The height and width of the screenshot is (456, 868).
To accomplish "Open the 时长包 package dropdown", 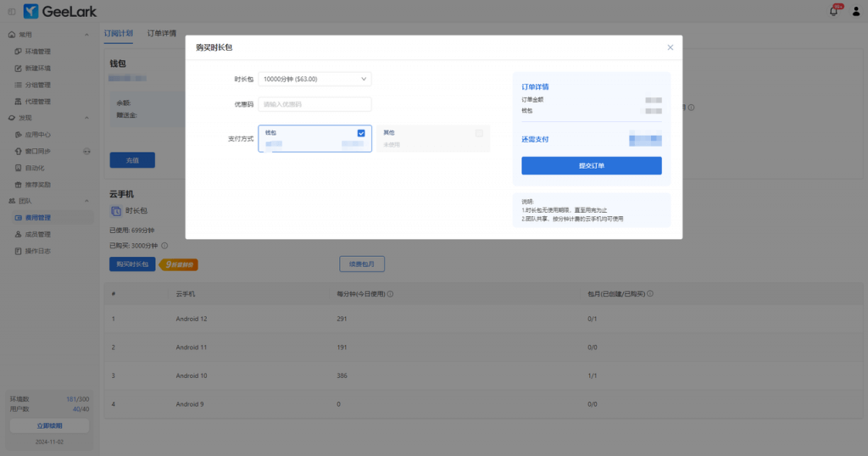I will coord(314,79).
